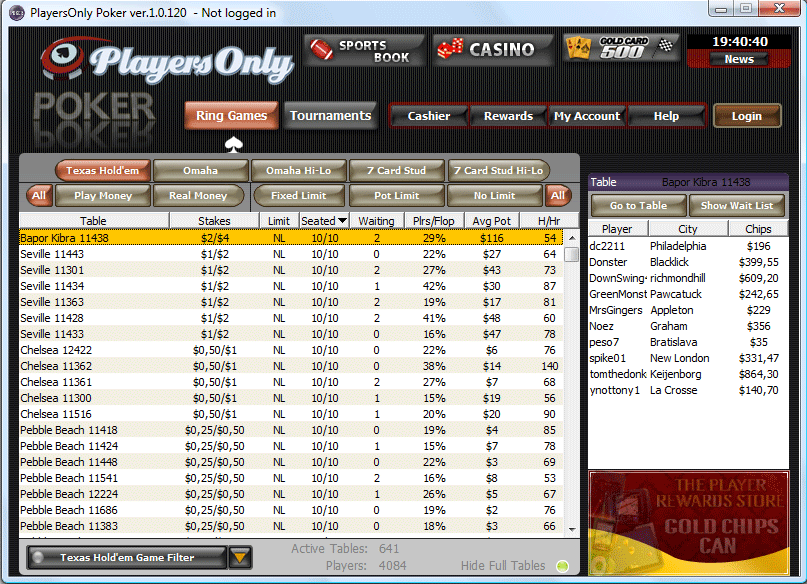Open the Help menu

[x=666, y=116]
